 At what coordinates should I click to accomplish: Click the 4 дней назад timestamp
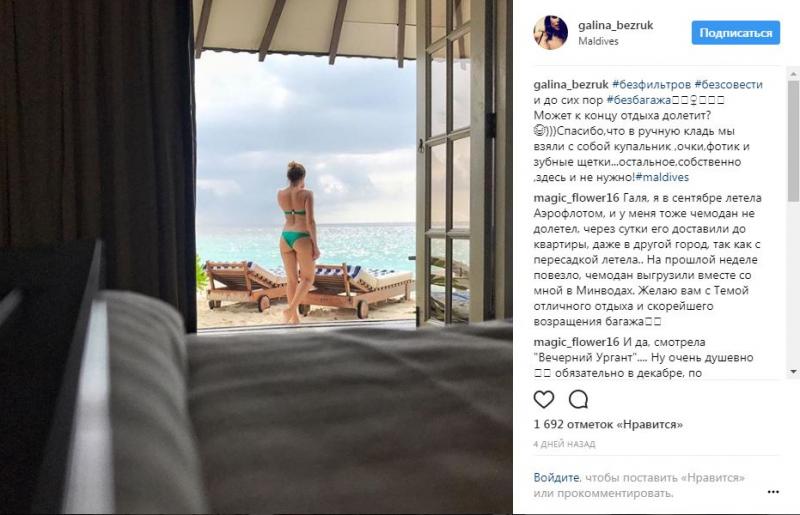[564, 444]
